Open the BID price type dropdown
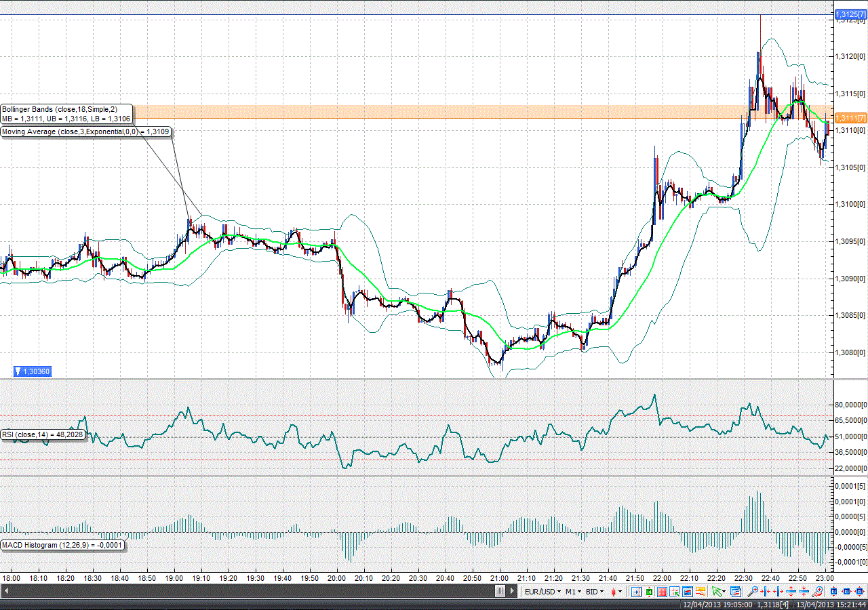The image size is (868, 610). click(595, 592)
